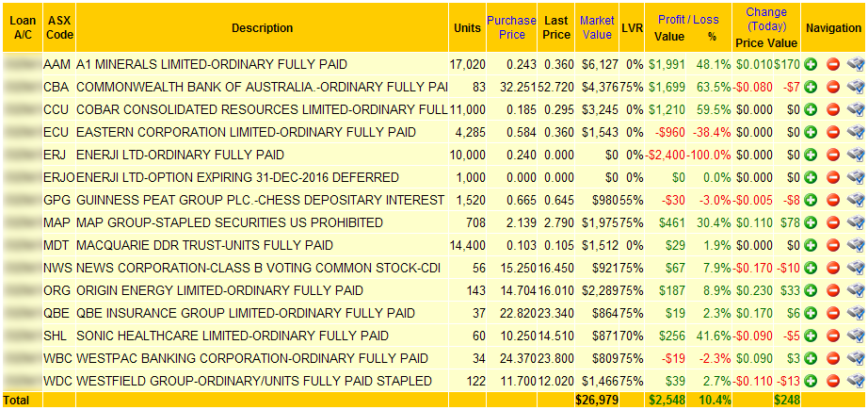This screenshot has height=410, width=868.
Task: Click the green plus icon for WDC
Action: point(811,381)
